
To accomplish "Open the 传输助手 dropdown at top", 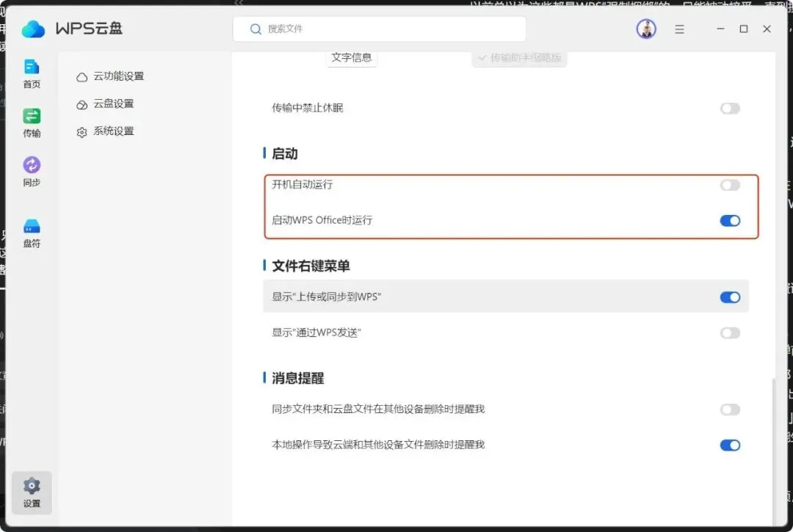I will [519, 58].
